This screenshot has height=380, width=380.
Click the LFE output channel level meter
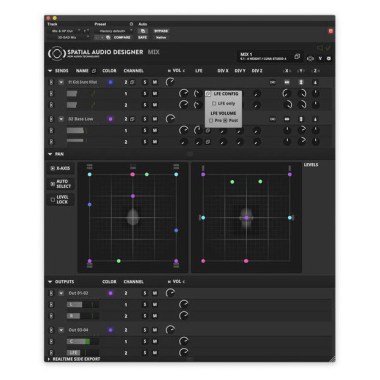(x=83, y=353)
